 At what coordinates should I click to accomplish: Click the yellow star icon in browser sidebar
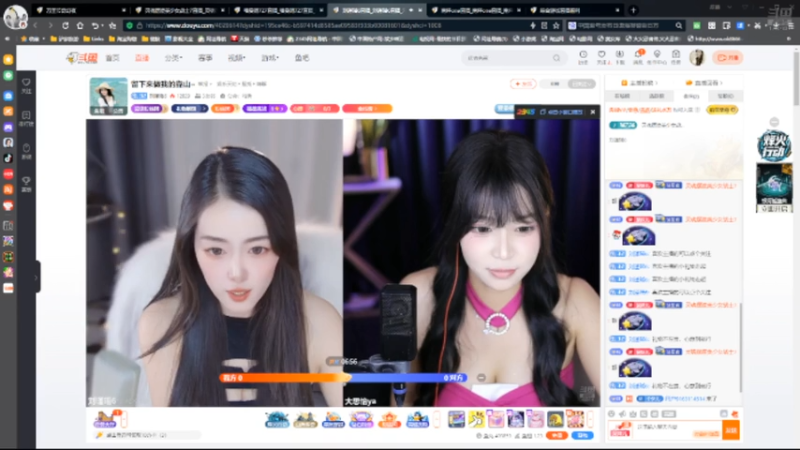point(8,59)
